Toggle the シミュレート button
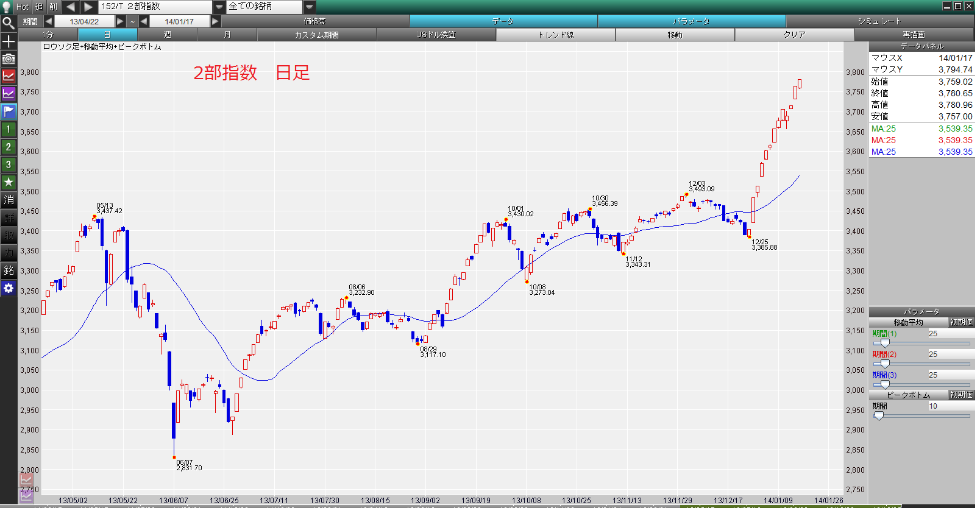Screen dimensions: 980x508 tap(879, 21)
